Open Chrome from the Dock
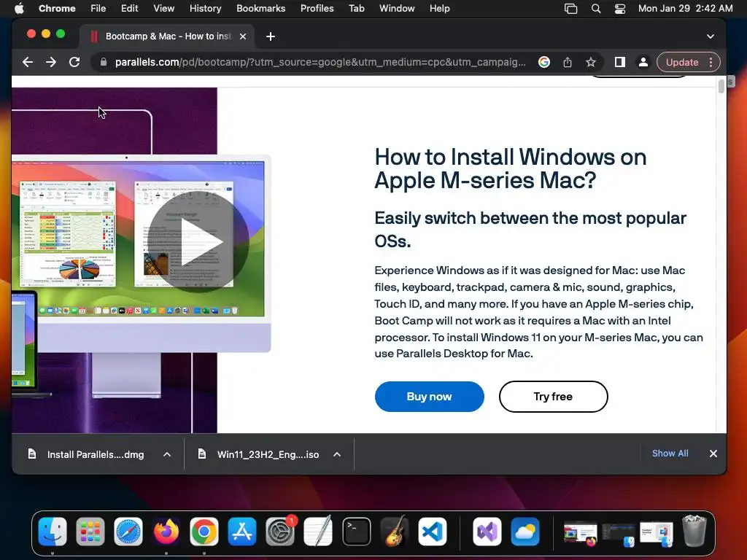747x560 pixels. tap(204, 532)
